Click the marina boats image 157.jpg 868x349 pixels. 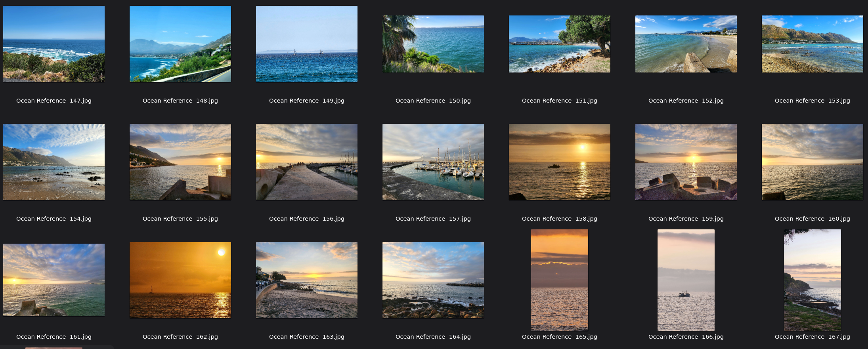[433, 162]
